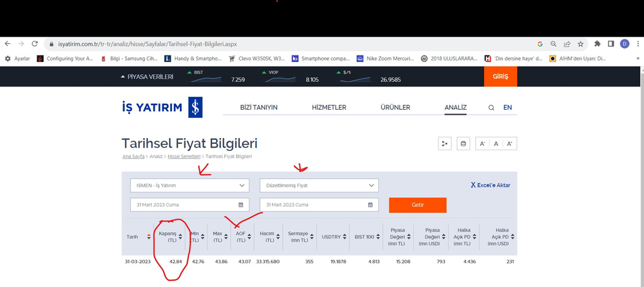
Task: Reset font size with plain A button
Action: (x=496, y=143)
